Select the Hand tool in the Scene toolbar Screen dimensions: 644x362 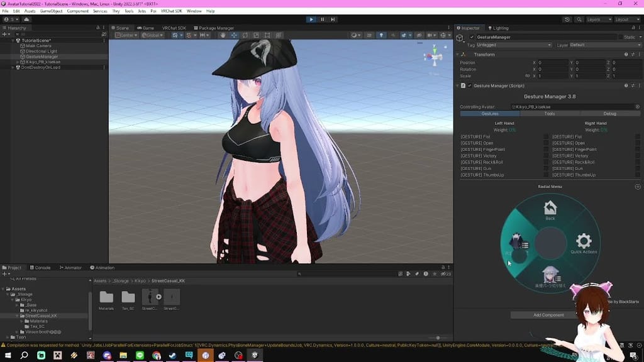pyautogui.click(x=223, y=36)
